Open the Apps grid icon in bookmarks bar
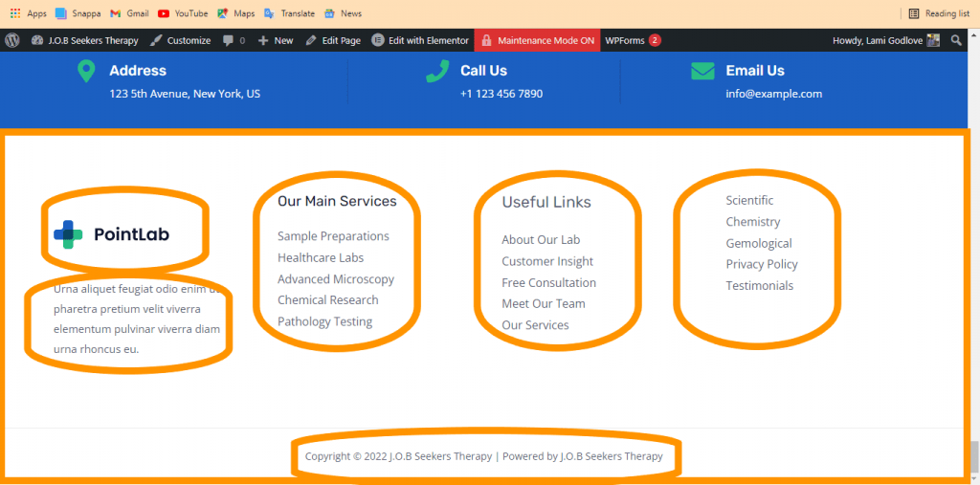 tap(14, 13)
